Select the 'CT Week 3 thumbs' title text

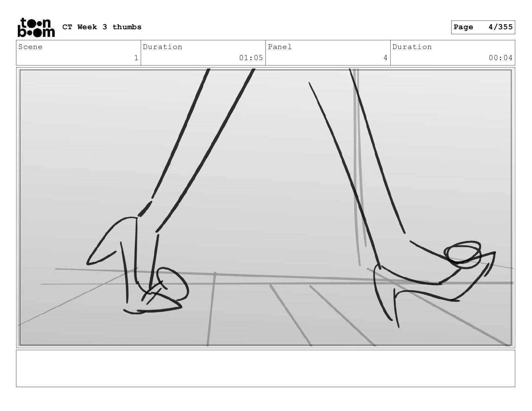pyautogui.click(x=102, y=27)
